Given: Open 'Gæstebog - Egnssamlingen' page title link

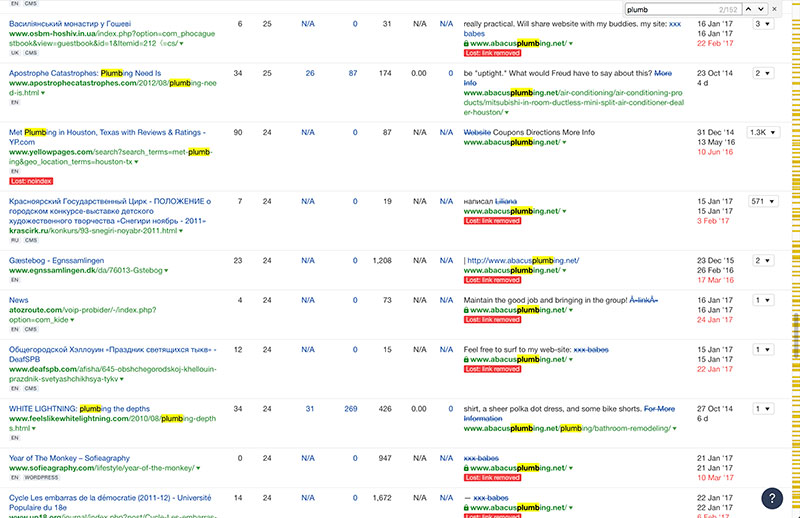Looking at the screenshot, I should coord(56,260).
